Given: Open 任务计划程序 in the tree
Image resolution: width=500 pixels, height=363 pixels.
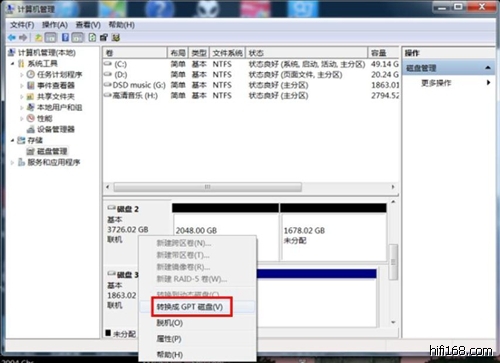Looking at the screenshot, I should click(59, 74).
